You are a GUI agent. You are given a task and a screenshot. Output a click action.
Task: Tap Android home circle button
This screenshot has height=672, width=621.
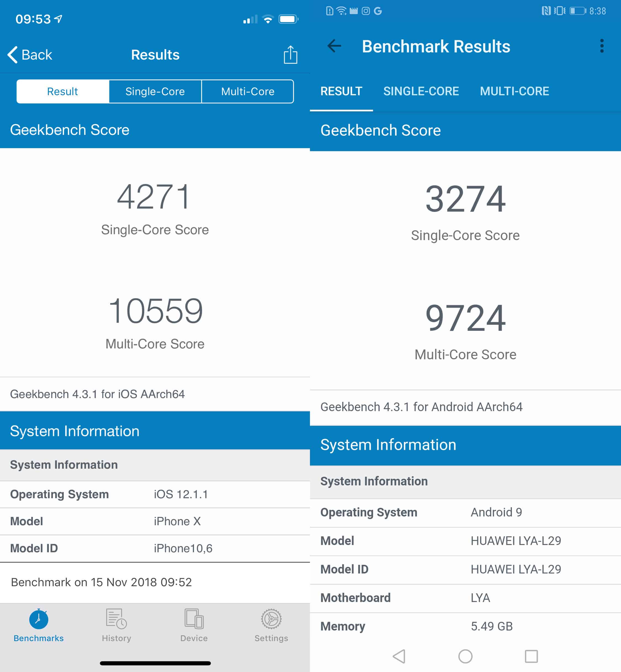coord(465,656)
